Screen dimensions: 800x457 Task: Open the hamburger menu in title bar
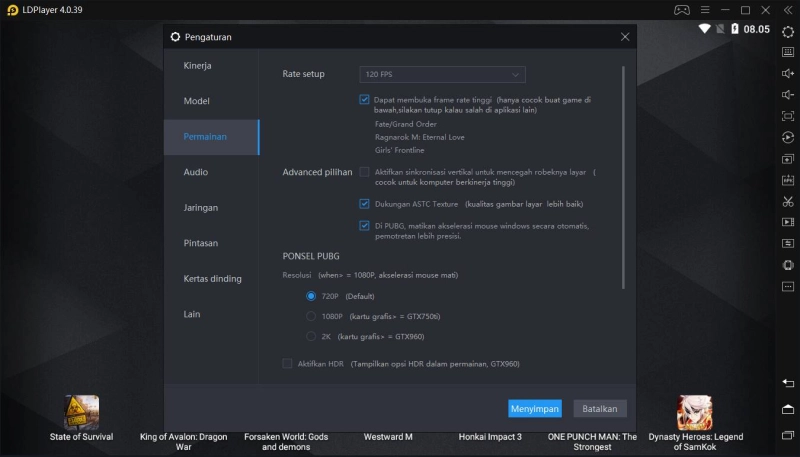pos(705,10)
